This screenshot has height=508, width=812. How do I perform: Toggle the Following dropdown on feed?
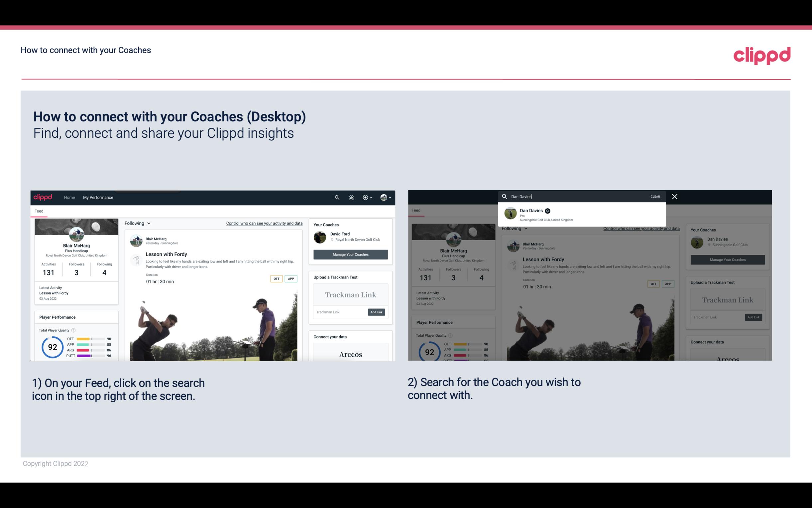(x=138, y=223)
